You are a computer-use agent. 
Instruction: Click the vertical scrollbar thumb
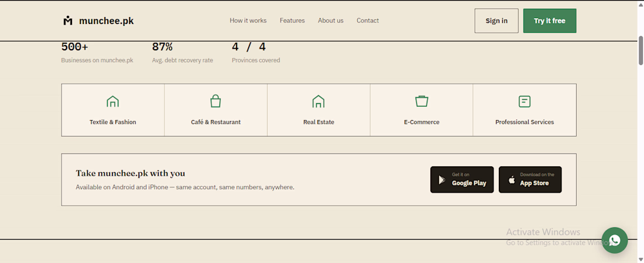coord(640,50)
